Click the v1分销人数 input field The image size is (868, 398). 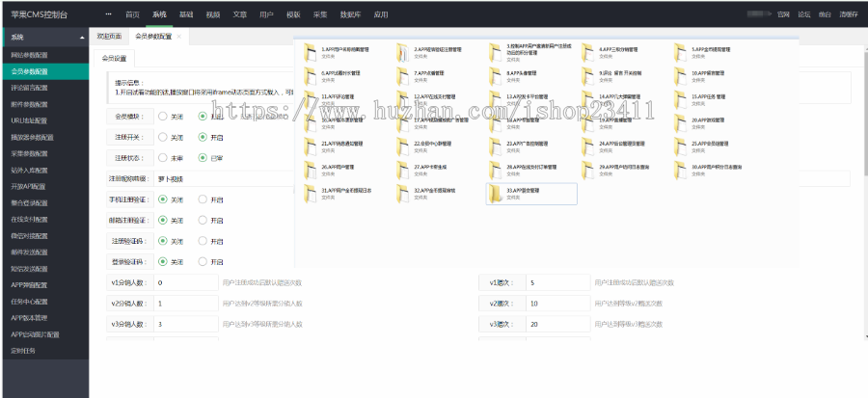click(x=186, y=282)
